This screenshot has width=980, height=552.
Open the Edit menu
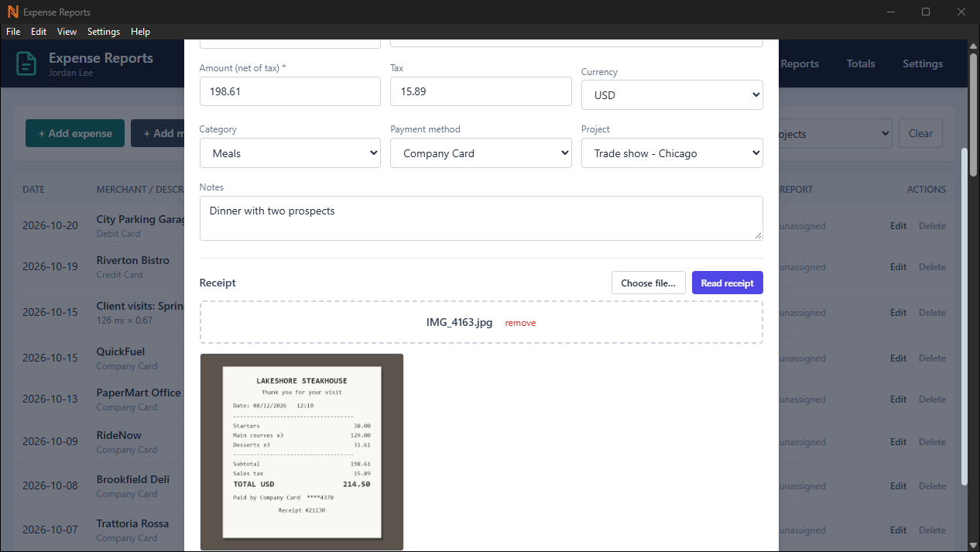(39, 32)
